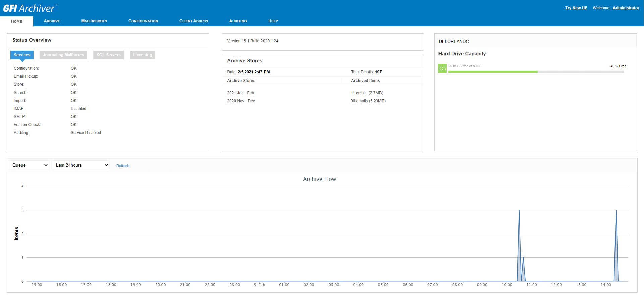
Task: Open the Last 24hours time range dropdown
Action: [81, 165]
